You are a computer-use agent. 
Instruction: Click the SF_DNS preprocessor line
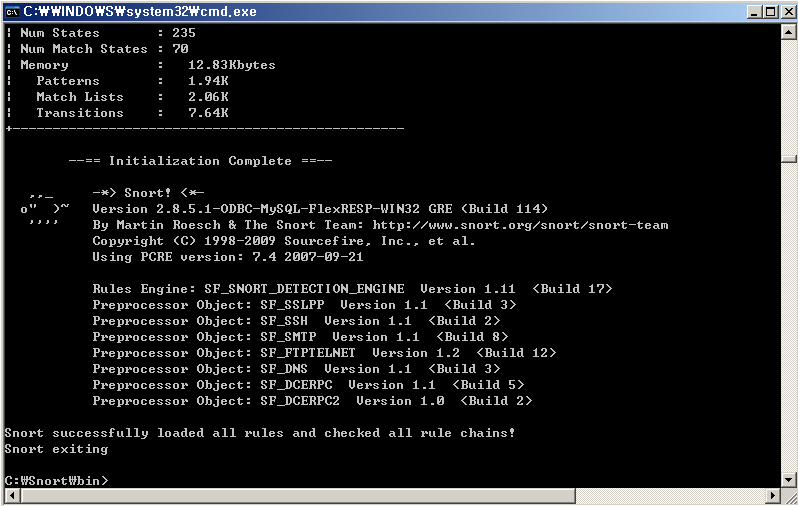(296, 369)
